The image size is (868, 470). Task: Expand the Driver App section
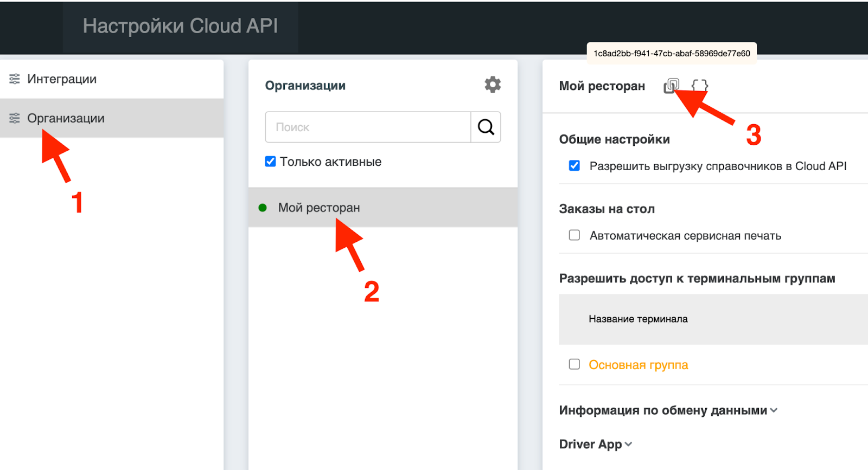pyautogui.click(x=596, y=444)
